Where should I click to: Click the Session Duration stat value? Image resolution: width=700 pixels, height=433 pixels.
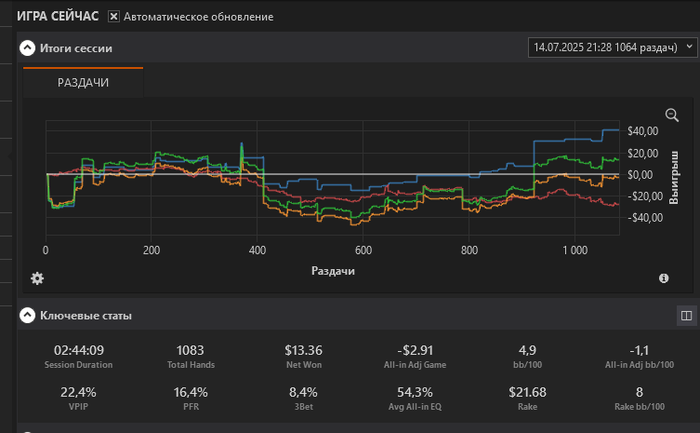(79, 350)
